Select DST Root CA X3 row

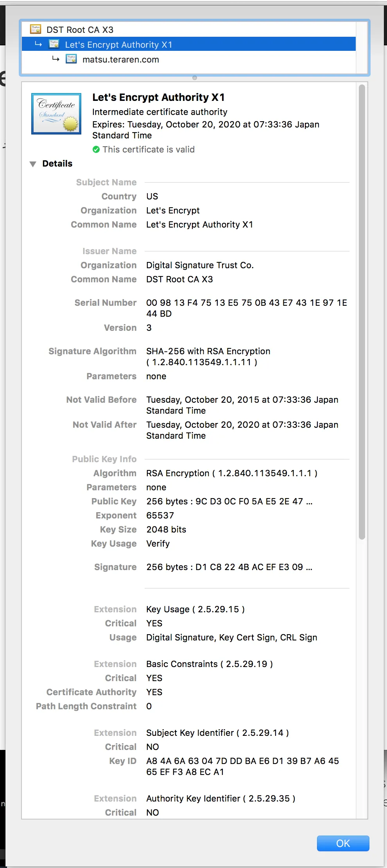pyautogui.click(x=189, y=29)
